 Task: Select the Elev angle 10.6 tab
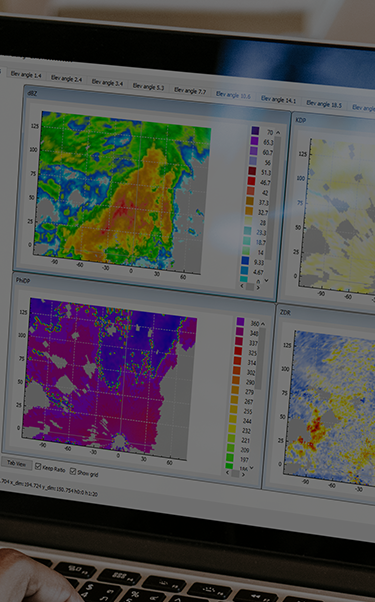pos(233,95)
